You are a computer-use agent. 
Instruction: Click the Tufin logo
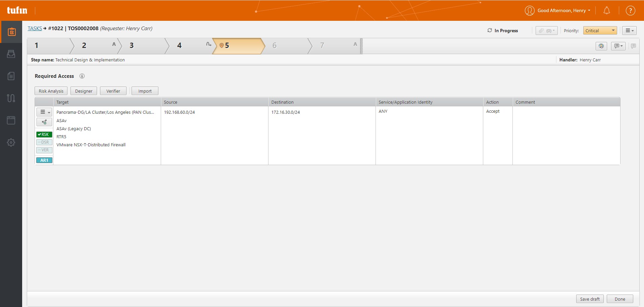[17, 10]
